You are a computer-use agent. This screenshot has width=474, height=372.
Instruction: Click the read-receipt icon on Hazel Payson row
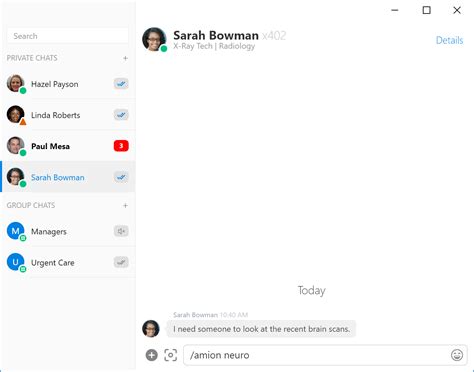121,84
